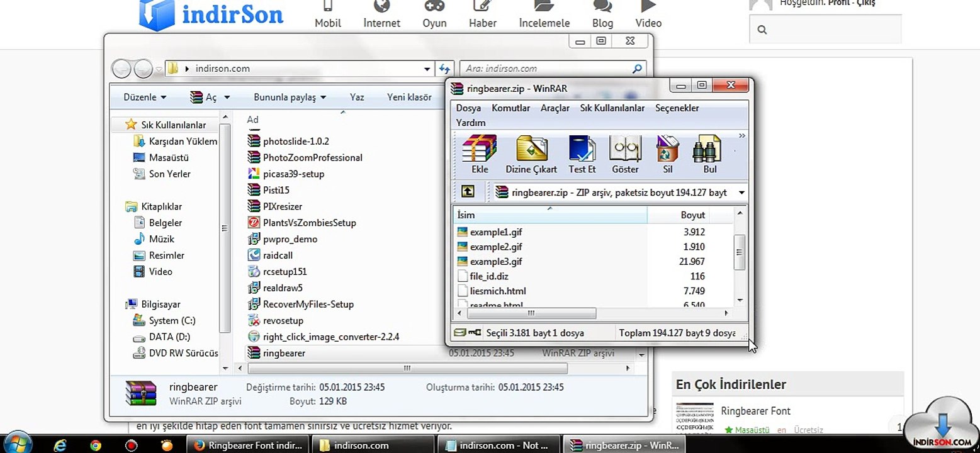Click Explorer's forward navigation button

[144, 69]
